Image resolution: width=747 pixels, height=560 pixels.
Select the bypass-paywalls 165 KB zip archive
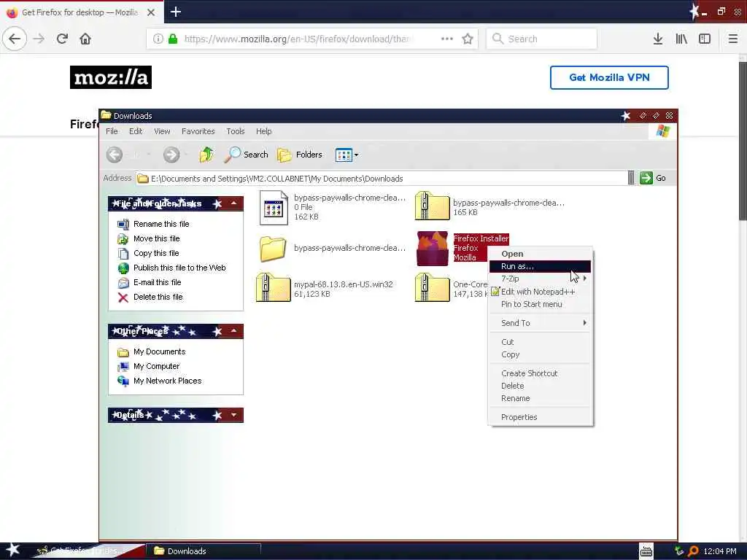432,206
